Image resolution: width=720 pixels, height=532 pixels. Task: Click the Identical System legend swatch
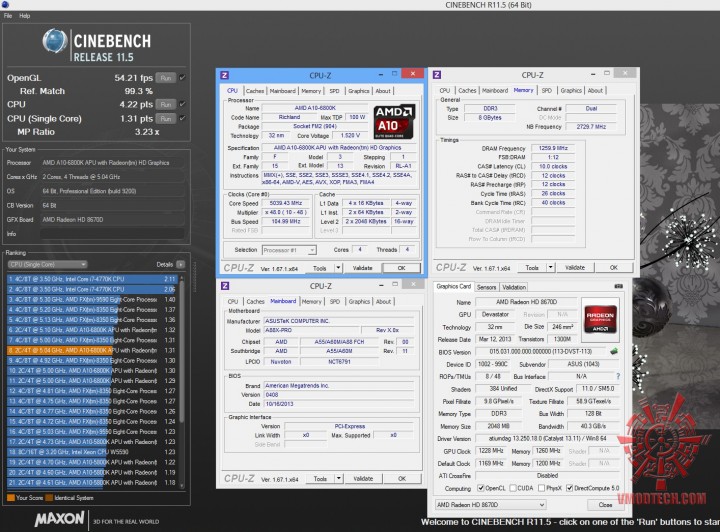click(x=49, y=498)
